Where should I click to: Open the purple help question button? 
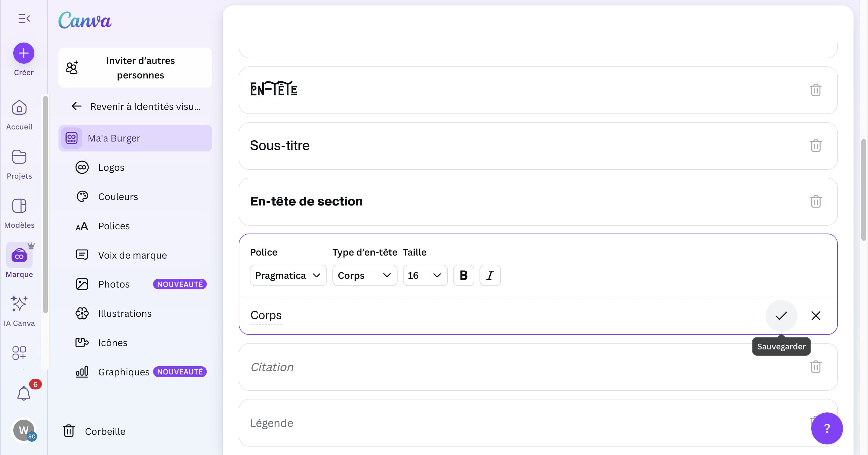826,428
